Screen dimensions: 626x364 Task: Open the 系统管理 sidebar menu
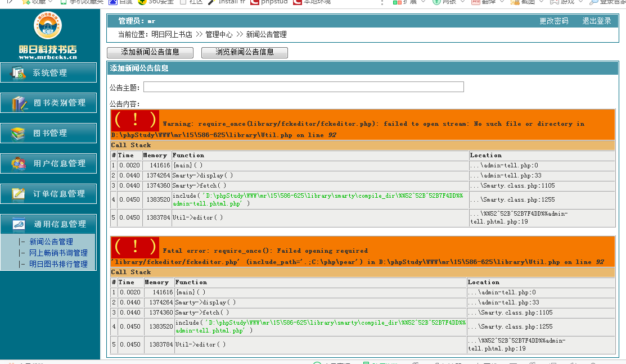[x=48, y=72]
